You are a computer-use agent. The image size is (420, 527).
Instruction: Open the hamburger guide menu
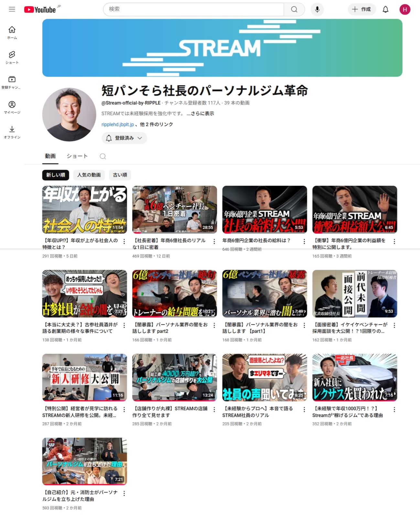(x=12, y=9)
